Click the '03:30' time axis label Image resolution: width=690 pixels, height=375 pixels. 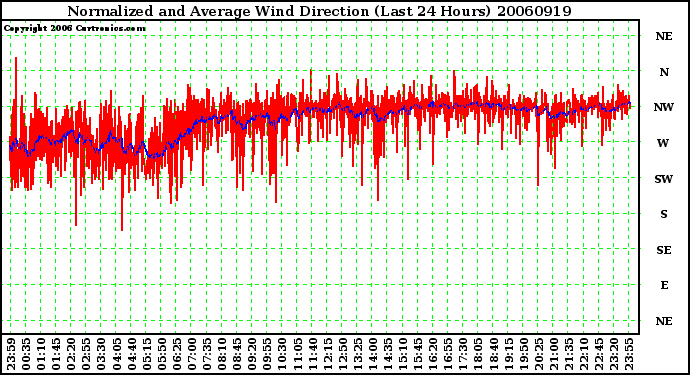(x=101, y=354)
